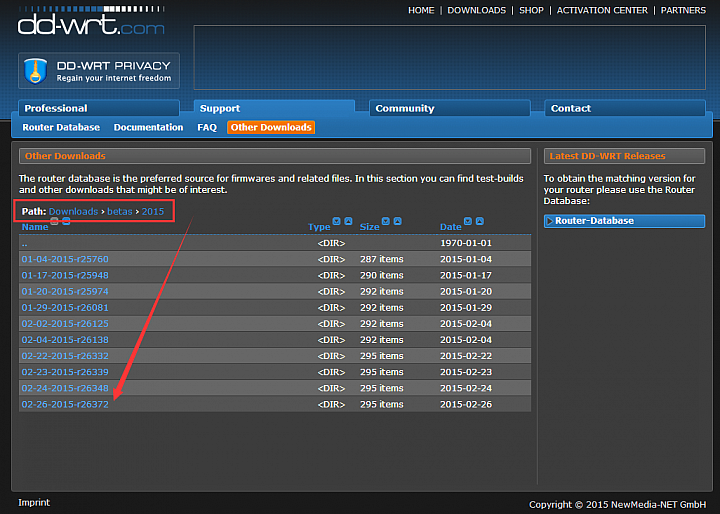Screen dimensions: 720x514
Task: Open folder 02-26-2015-r26372
Action: (x=65, y=404)
